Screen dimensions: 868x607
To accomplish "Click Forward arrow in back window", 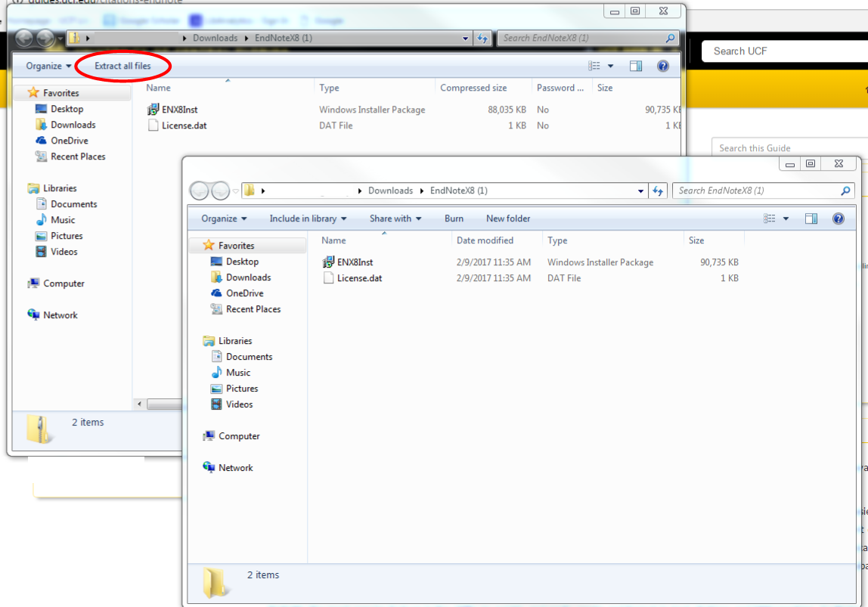I will [x=45, y=39].
